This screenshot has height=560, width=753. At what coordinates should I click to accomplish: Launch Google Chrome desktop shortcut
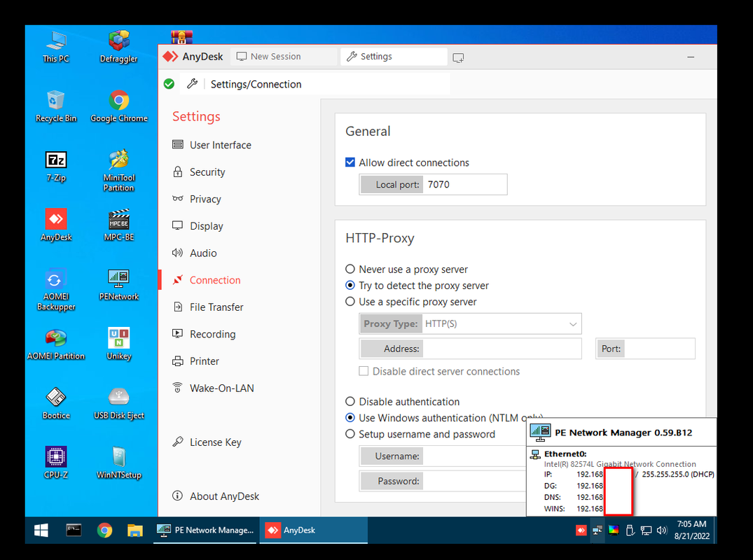(x=118, y=106)
